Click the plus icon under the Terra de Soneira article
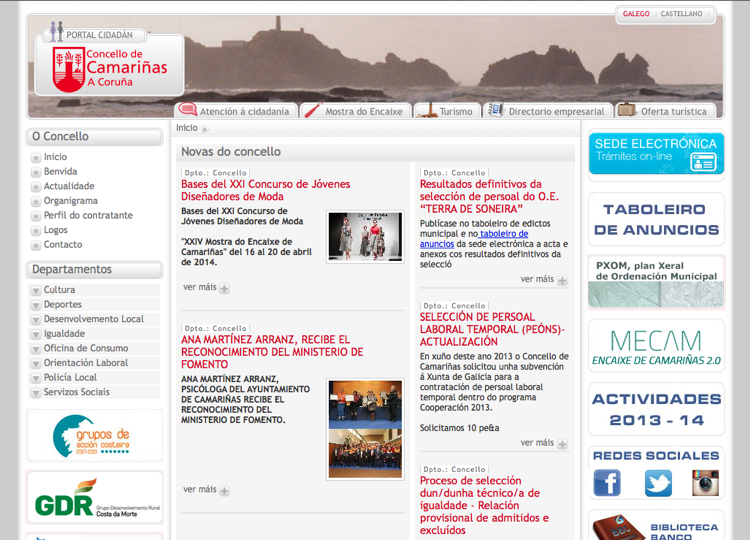The height and width of the screenshot is (540, 750). click(562, 280)
